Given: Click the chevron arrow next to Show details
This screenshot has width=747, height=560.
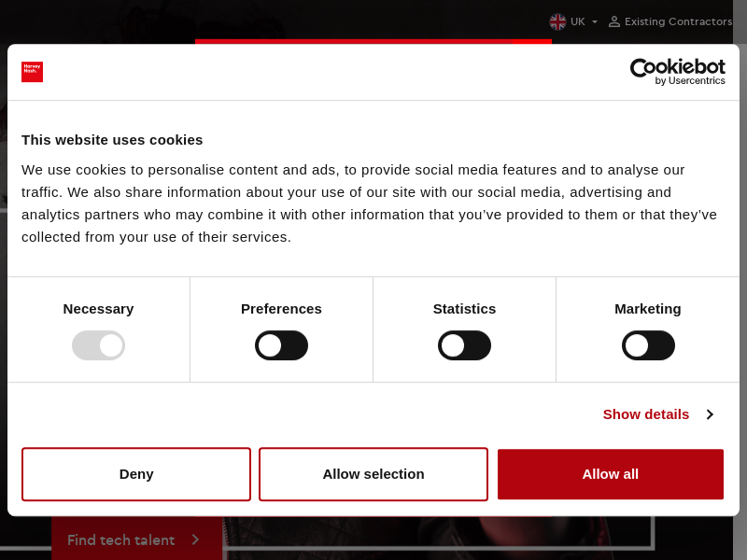Looking at the screenshot, I should coord(710,414).
